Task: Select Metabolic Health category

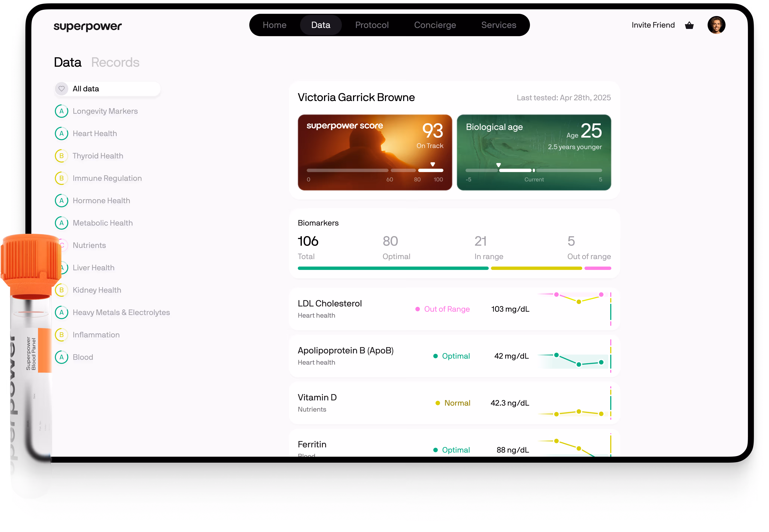Action: pyautogui.click(x=102, y=223)
